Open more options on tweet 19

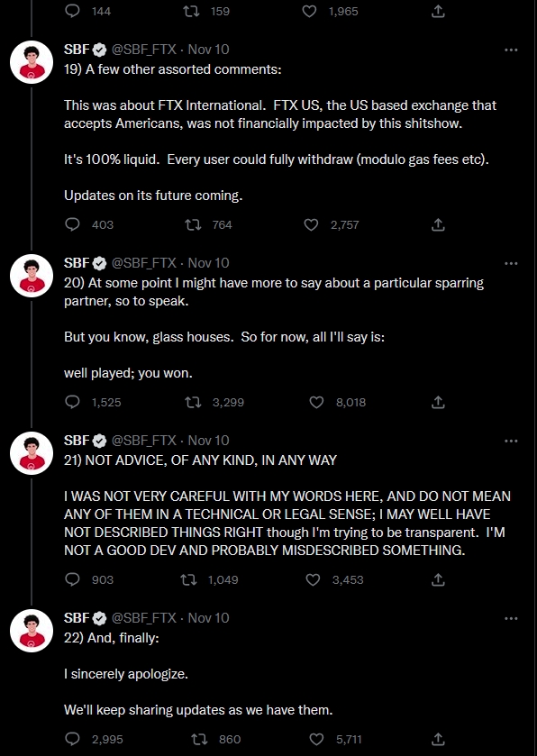(511, 50)
